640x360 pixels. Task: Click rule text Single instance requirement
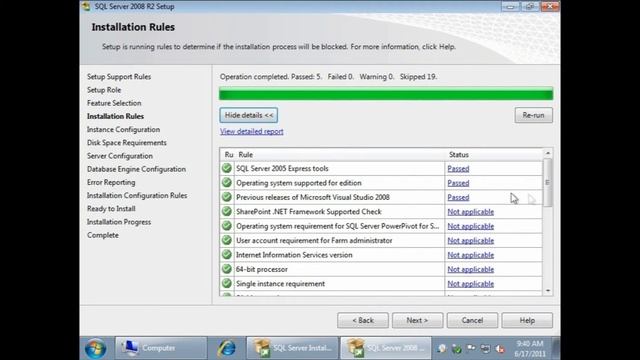(x=280, y=284)
